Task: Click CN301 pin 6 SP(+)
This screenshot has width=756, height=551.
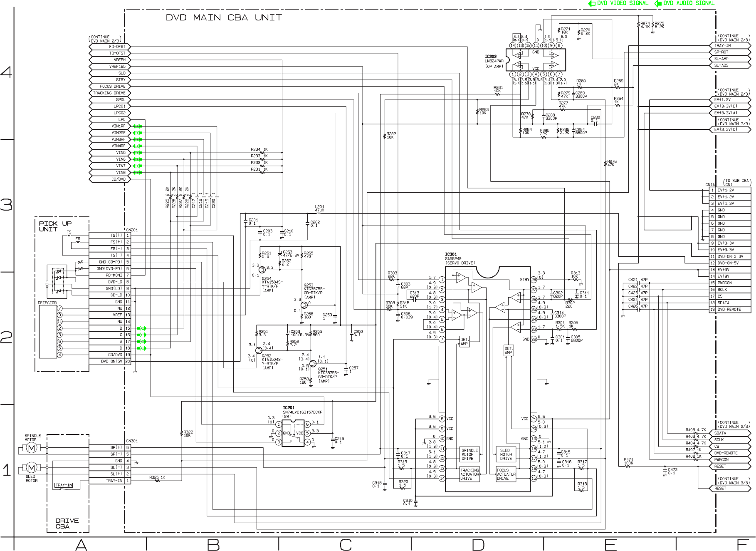Action: (x=110, y=447)
